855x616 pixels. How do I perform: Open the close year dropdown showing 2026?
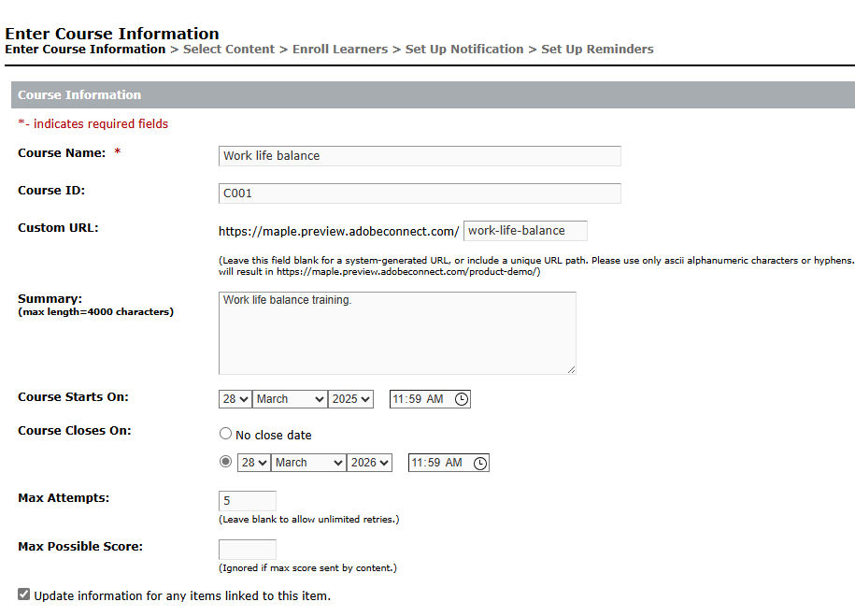[369, 463]
